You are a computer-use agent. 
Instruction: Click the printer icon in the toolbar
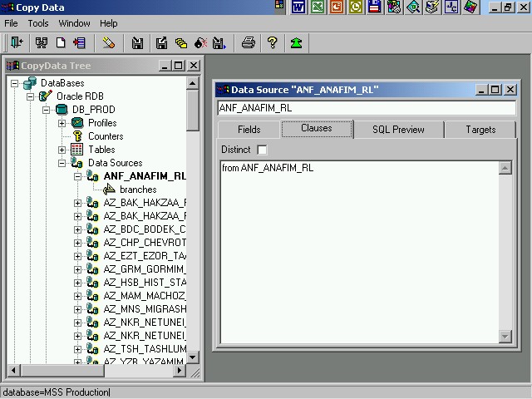point(248,43)
